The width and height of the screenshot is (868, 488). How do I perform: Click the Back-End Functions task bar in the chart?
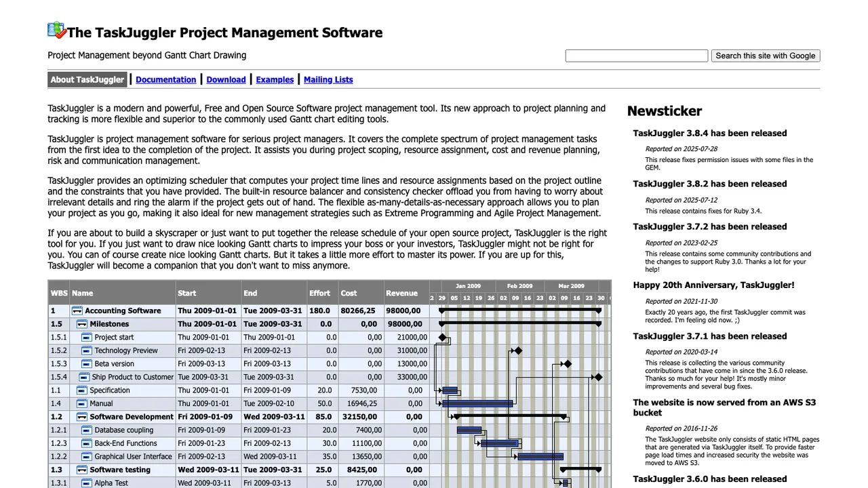[500, 443]
